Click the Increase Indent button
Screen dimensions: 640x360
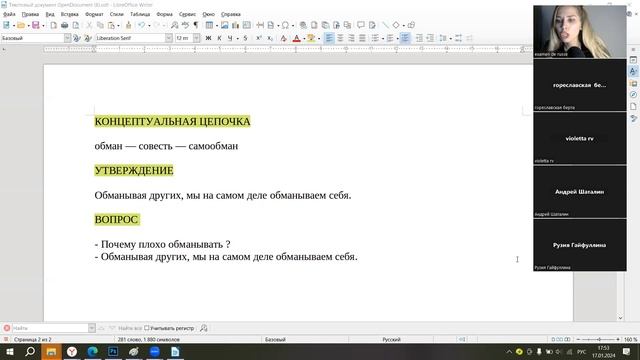[x=419, y=38]
